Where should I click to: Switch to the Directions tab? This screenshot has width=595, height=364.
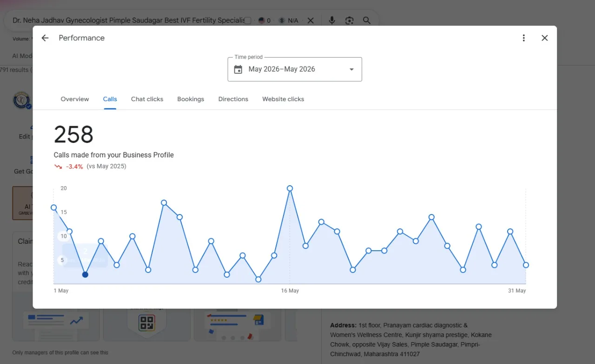pyautogui.click(x=233, y=99)
